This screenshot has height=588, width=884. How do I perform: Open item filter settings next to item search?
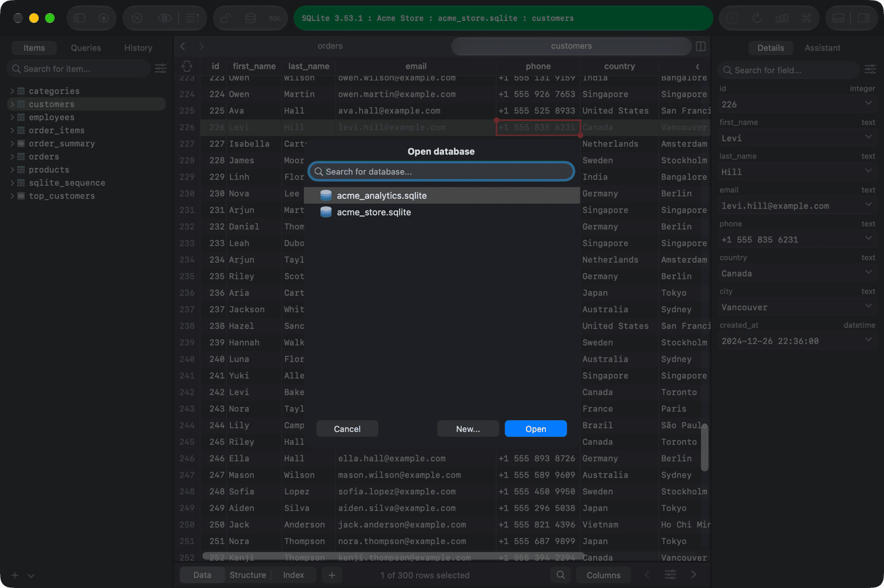[161, 68]
